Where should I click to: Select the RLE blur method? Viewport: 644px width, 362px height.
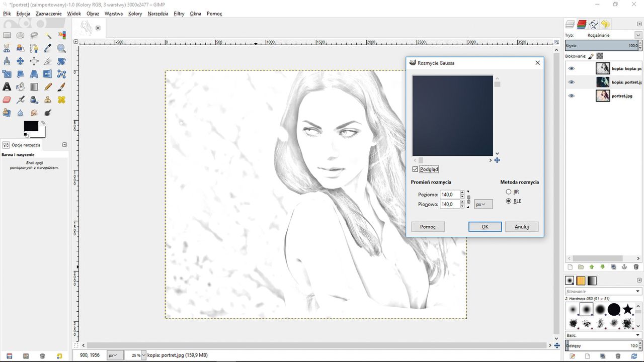(x=509, y=201)
